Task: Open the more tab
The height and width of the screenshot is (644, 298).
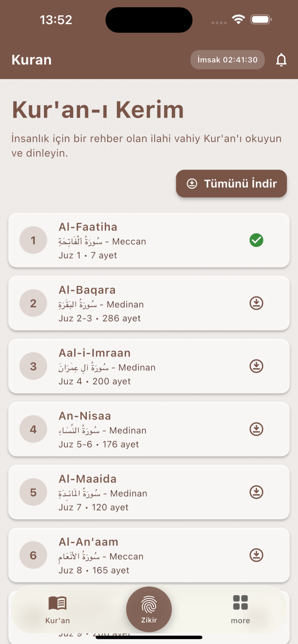Action: click(x=240, y=609)
